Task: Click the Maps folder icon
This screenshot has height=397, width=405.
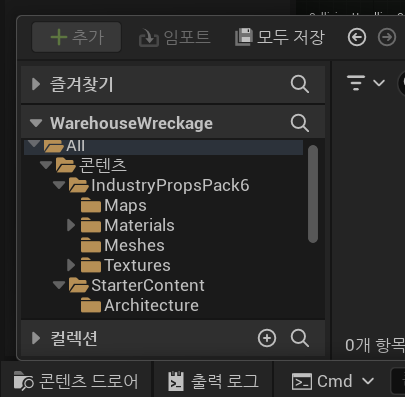Action: coord(91,205)
